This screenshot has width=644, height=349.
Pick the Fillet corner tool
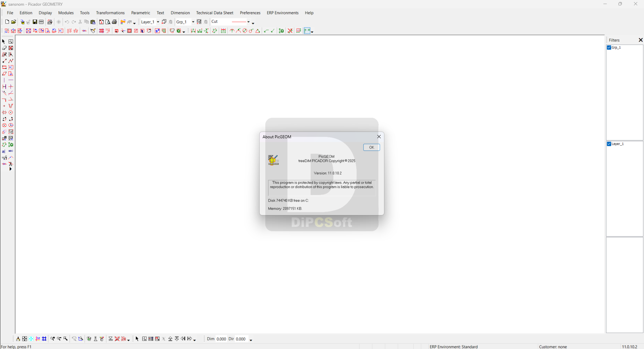[4, 100]
